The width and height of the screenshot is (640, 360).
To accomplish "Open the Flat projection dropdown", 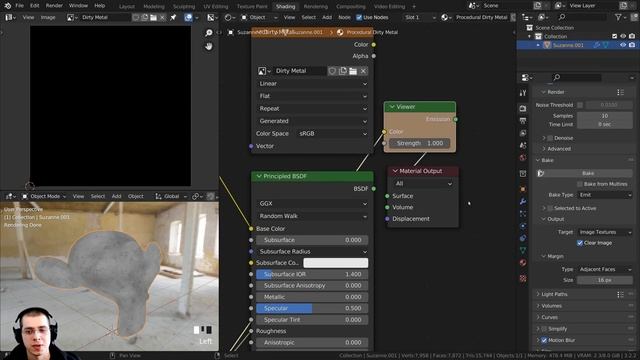I will coord(312,96).
